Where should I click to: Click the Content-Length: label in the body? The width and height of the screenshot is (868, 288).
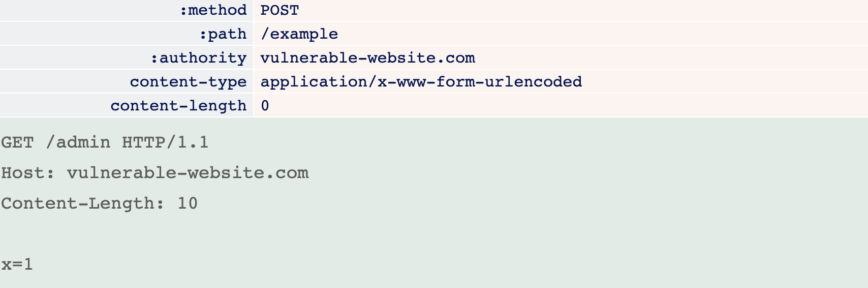[x=83, y=203]
